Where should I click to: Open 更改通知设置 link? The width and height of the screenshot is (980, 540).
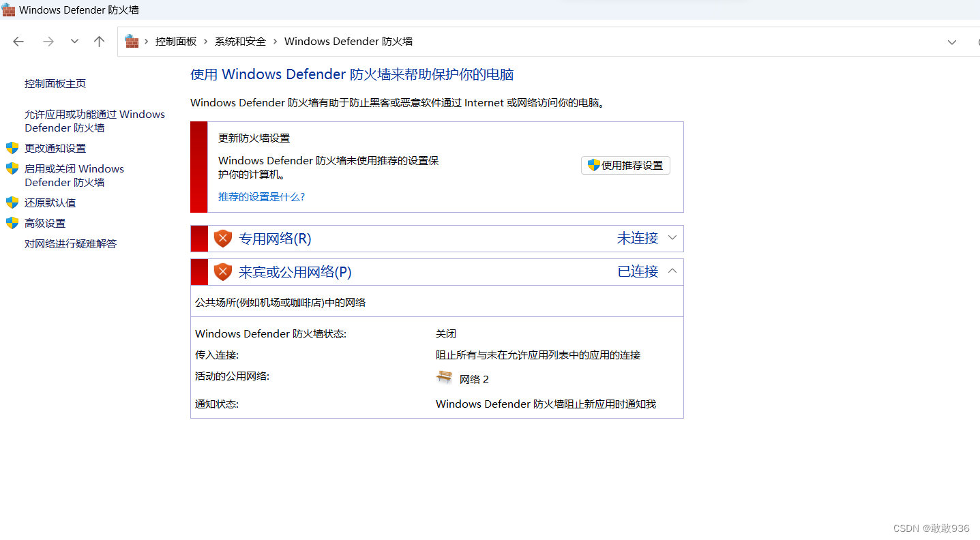pos(55,149)
